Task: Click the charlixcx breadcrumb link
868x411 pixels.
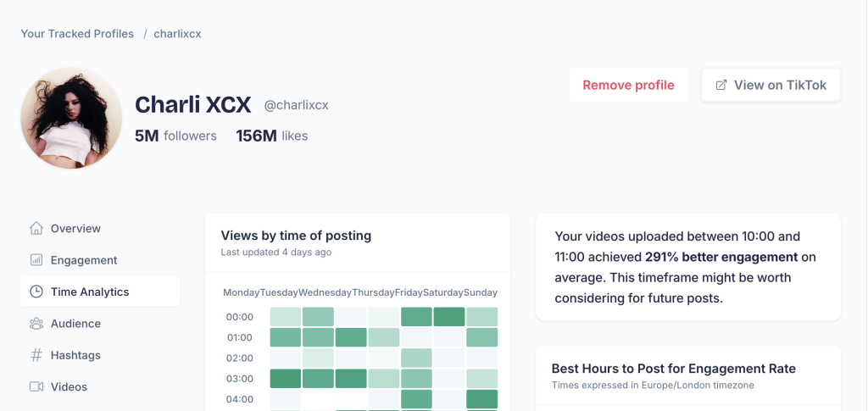Action: pyautogui.click(x=177, y=34)
